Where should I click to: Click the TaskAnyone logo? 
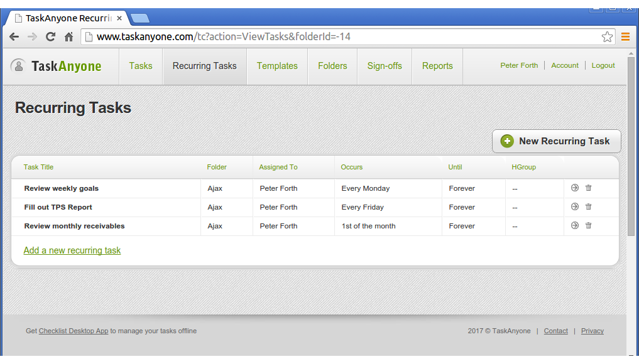(57, 66)
